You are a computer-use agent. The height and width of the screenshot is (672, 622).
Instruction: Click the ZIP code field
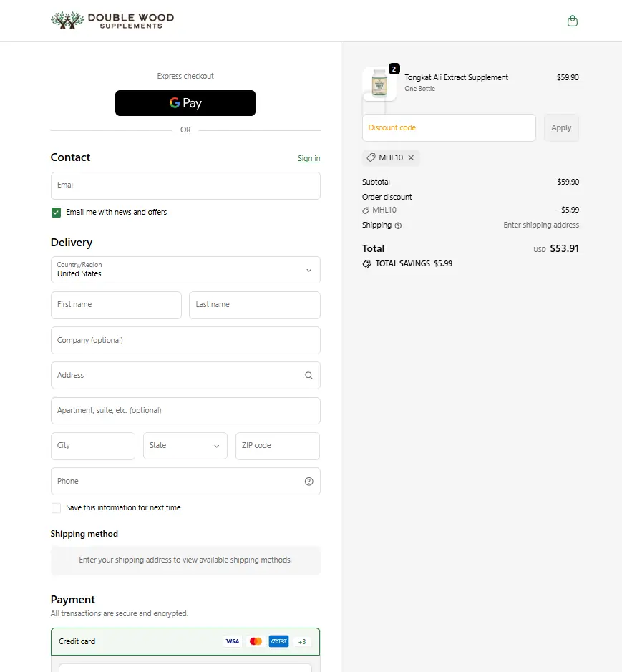[x=277, y=446]
